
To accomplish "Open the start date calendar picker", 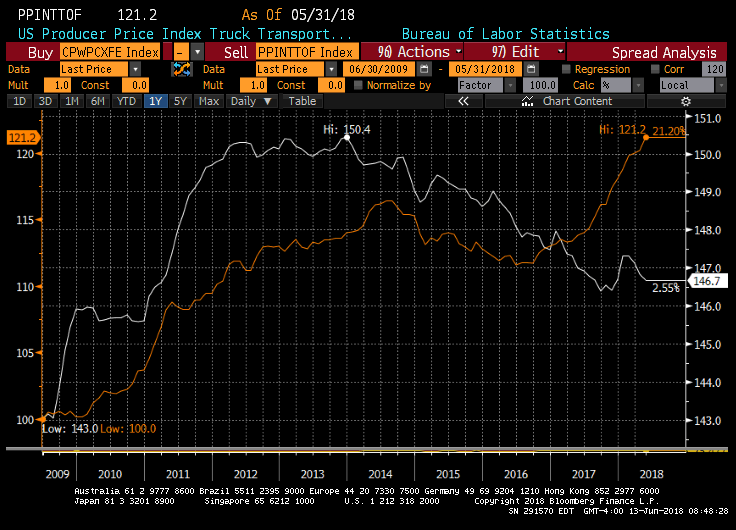I will tap(424, 69).
